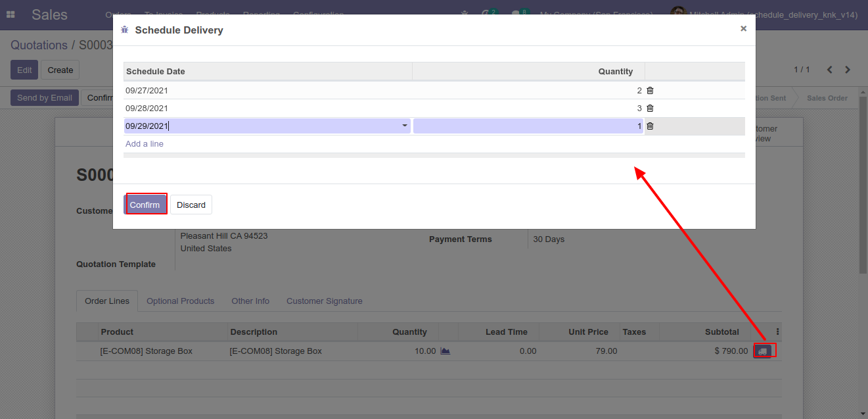Viewport: 868px width, 419px height.
Task: Click Send by Email button
Action: 45,98
